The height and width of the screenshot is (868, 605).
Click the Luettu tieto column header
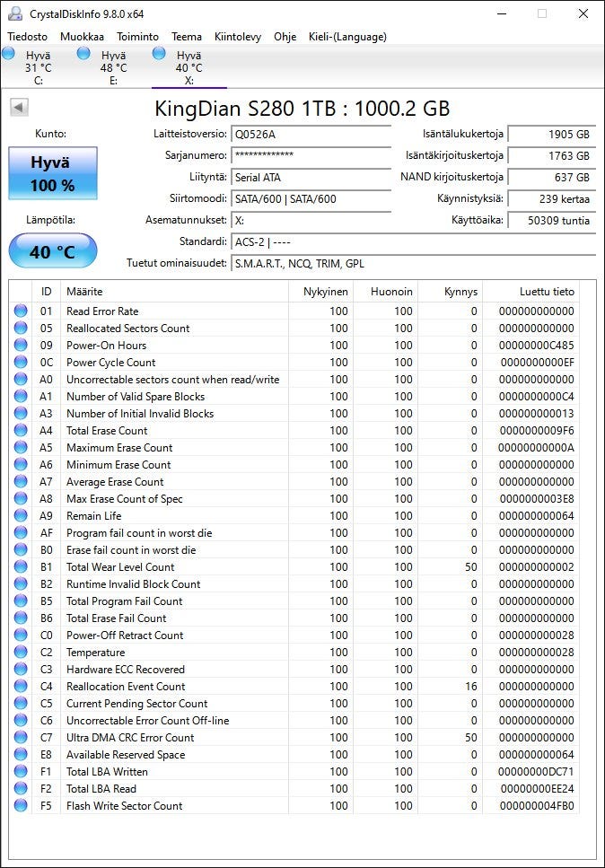click(x=531, y=292)
